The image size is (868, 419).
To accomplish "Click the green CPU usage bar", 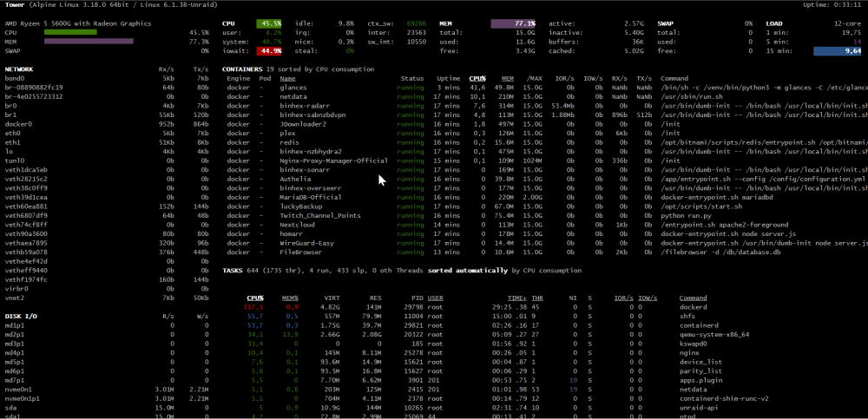I will [70, 33].
